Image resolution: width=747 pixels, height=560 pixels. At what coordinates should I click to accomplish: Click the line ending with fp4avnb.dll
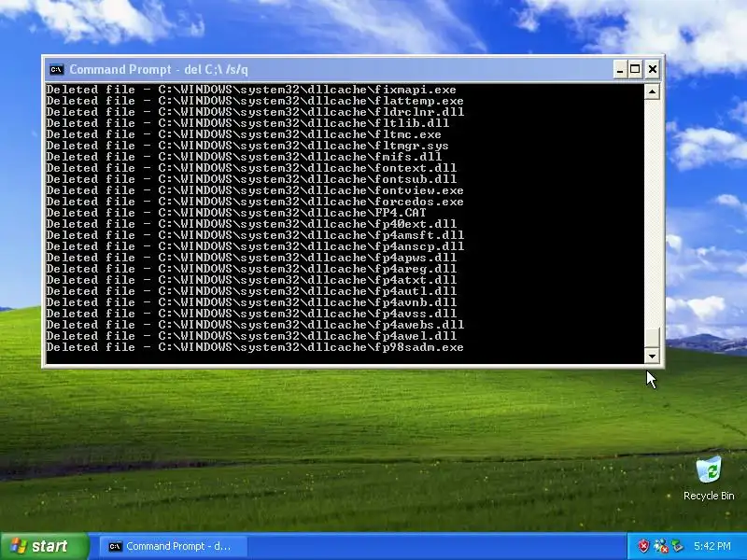[251, 302]
